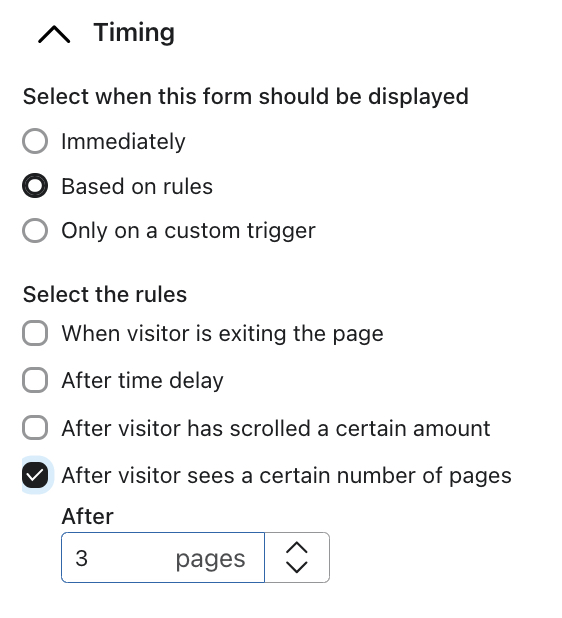The width and height of the screenshot is (562, 618).
Task: Uncheck After visitor sees a certain number of pages
Action: tap(35, 475)
